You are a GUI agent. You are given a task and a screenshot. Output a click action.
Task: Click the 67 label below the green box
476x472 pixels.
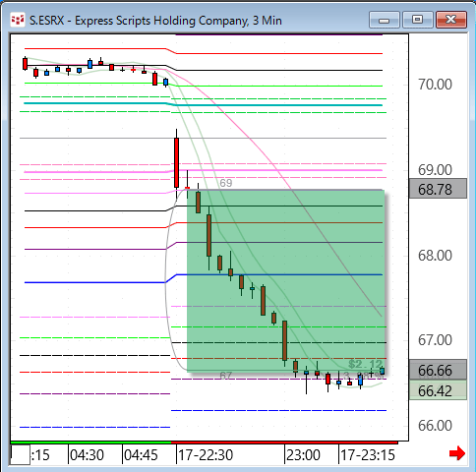[x=226, y=376]
